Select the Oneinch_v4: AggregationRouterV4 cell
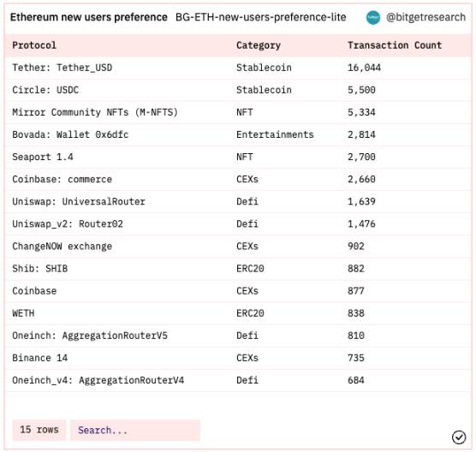Image resolution: width=476 pixels, height=452 pixels. [98, 380]
